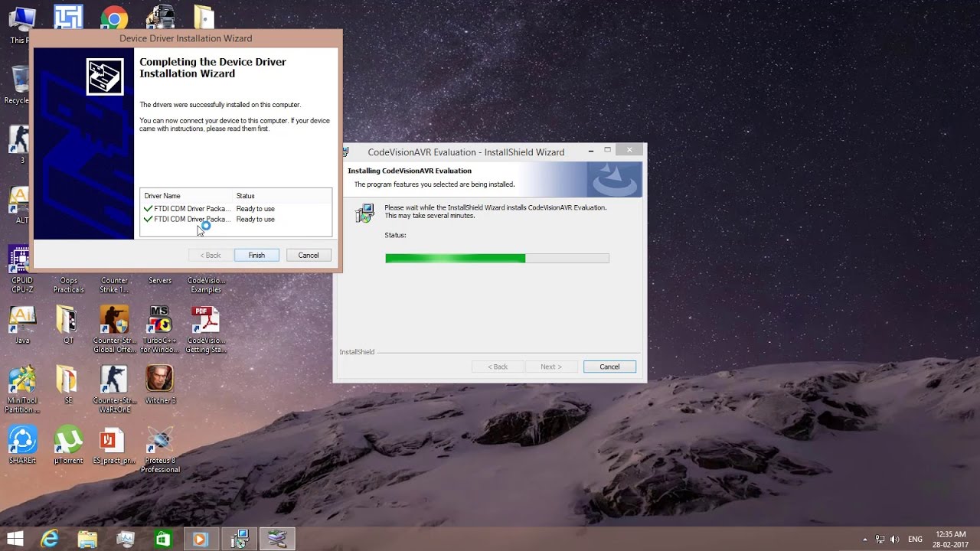The height and width of the screenshot is (551, 980).
Task: Open Internet Explorer from the taskbar
Action: pyautogui.click(x=51, y=539)
